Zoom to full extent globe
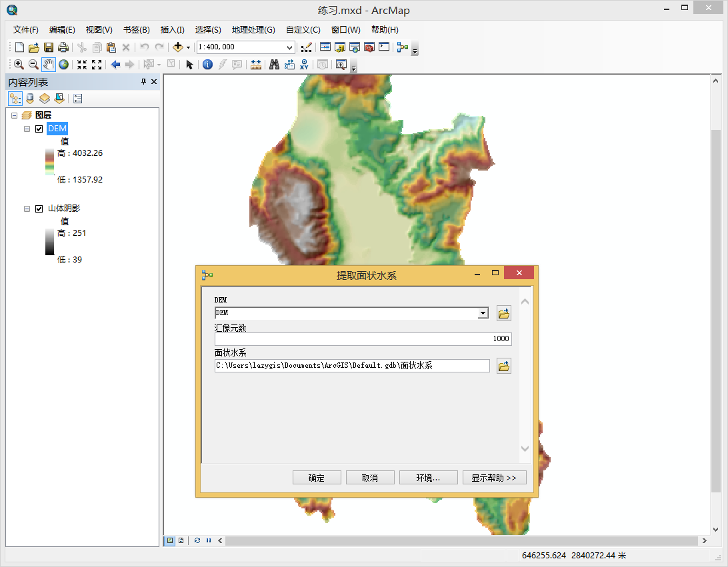 pyautogui.click(x=63, y=65)
